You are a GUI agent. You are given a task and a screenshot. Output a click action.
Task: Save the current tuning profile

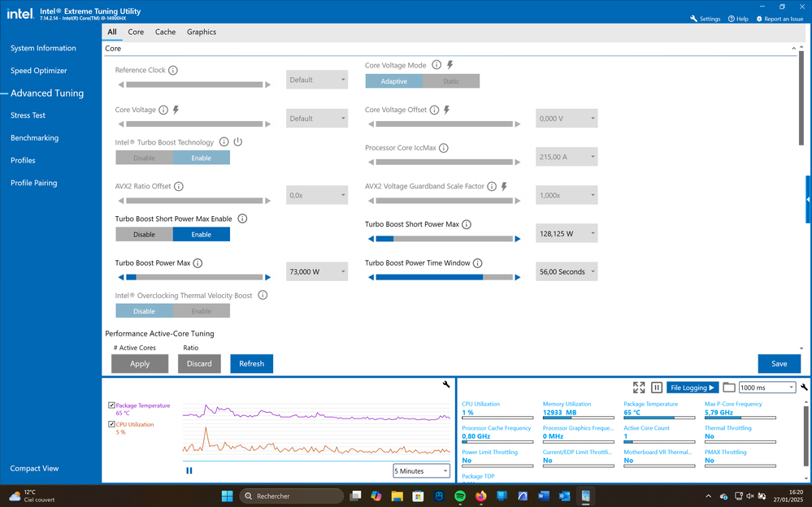pyautogui.click(x=779, y=364)
